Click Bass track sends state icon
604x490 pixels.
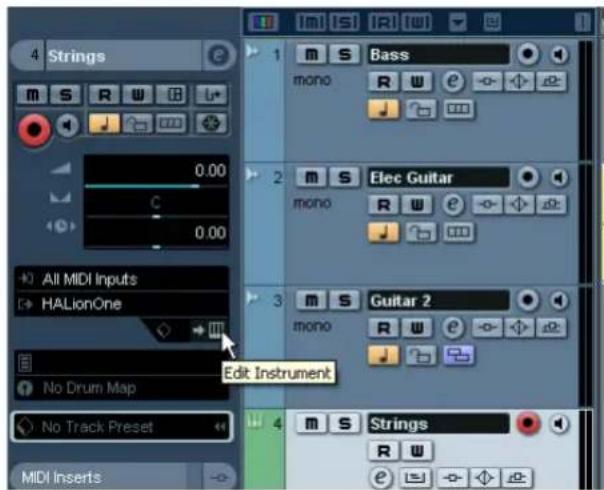pos(552,81)
